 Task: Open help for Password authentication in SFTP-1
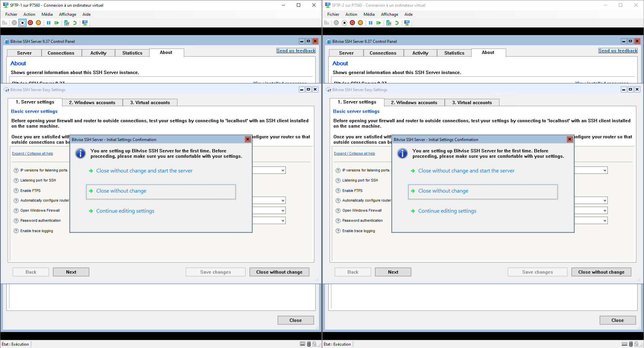pyautogui.click(x=16, y=221)
